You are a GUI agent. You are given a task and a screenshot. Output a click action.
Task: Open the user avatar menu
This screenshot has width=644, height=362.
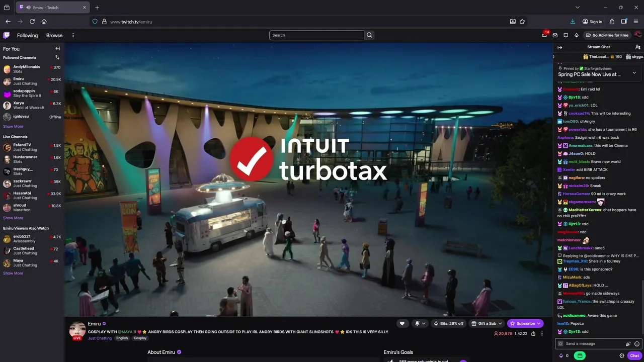(637, 35)
